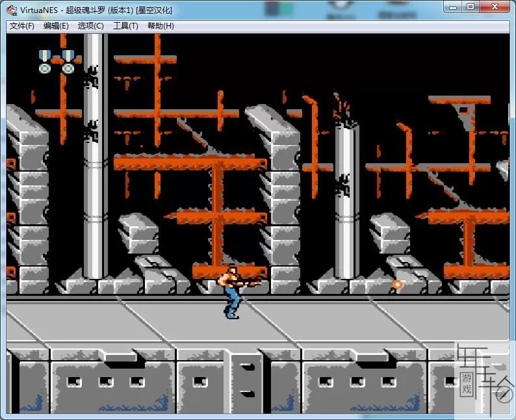516x420 pixels.
Task: Maximize the VirtuaNES window
Action: point(471,7)
